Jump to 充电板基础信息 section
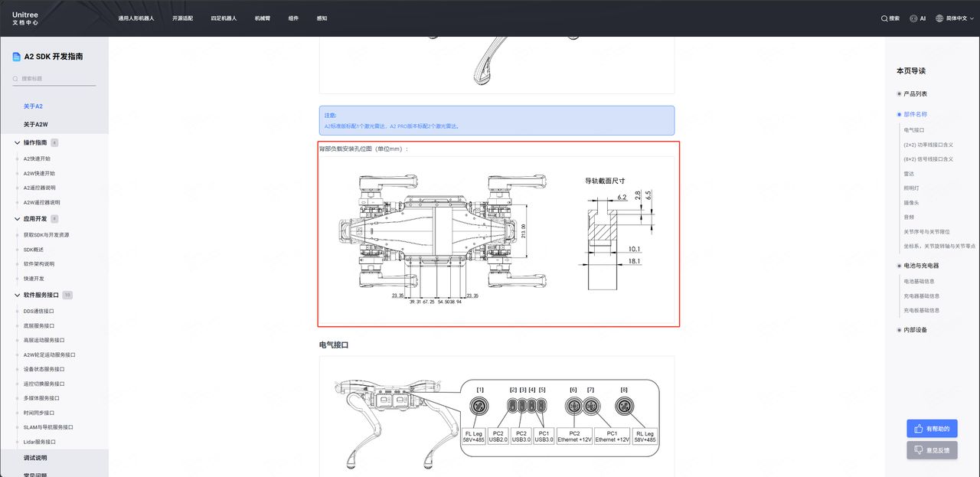 pyautogui.click(x=922, y=310)
